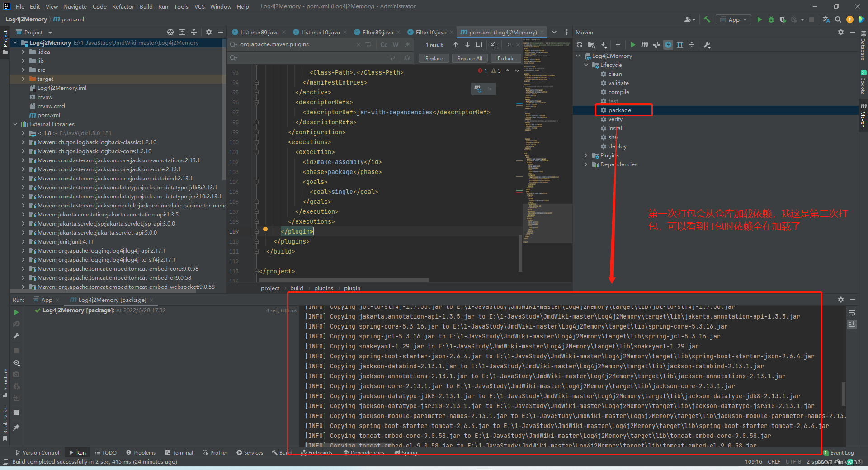Collapse Lifecycle node in Maven
The width and height of the screenshot is (868, 470).
click(x=586, y=65)
